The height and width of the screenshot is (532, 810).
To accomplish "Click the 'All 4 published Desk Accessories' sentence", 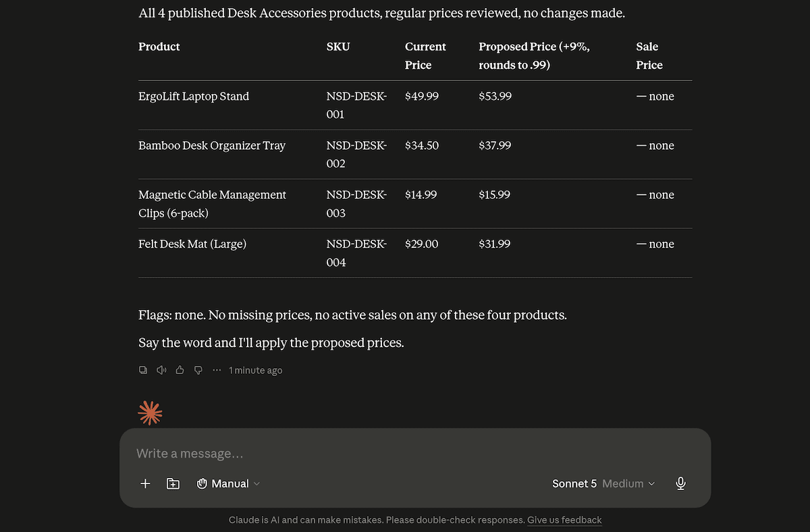I will point(381,13).
